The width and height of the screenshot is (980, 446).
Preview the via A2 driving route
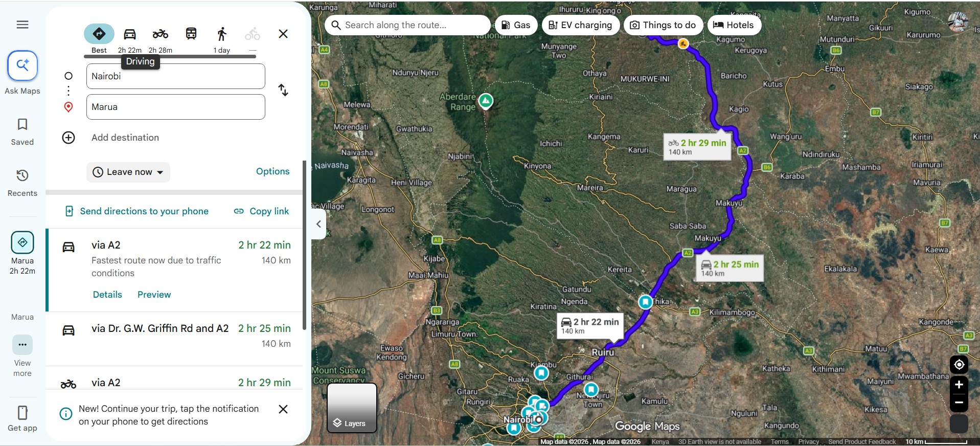[154, 295]
